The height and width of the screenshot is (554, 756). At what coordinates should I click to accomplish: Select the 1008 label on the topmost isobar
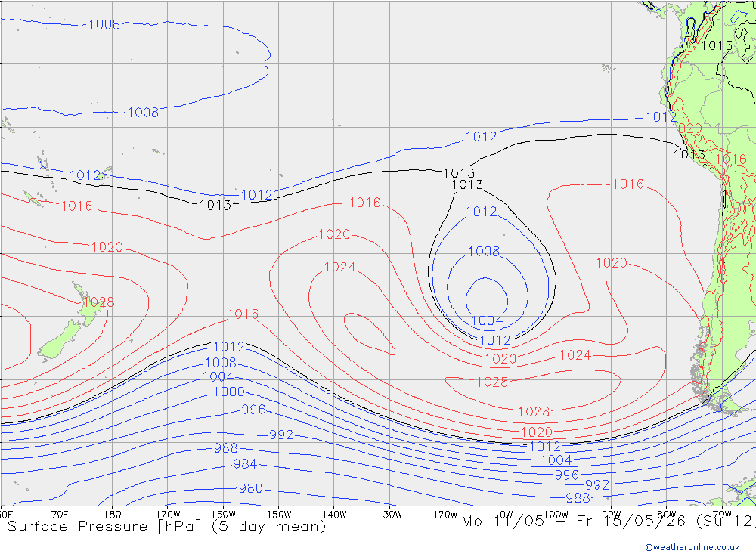tap(104, 25)
